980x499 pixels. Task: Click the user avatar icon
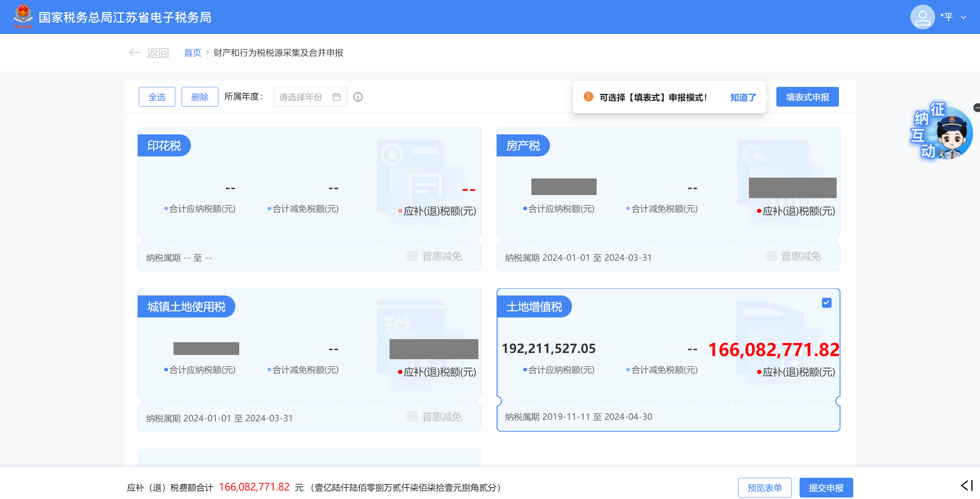coord(922,17)
